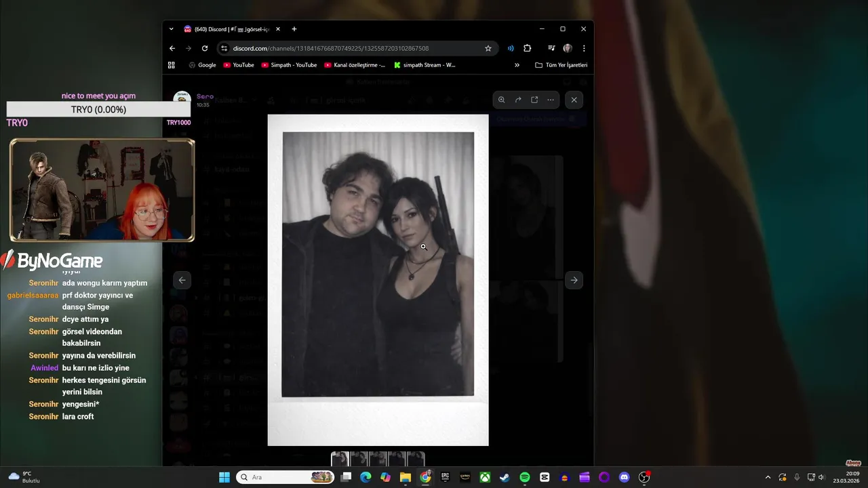Viewport: 868px width, 488px height.
Task: Select the third image thumbnail
Action: (x=378, y=459)
